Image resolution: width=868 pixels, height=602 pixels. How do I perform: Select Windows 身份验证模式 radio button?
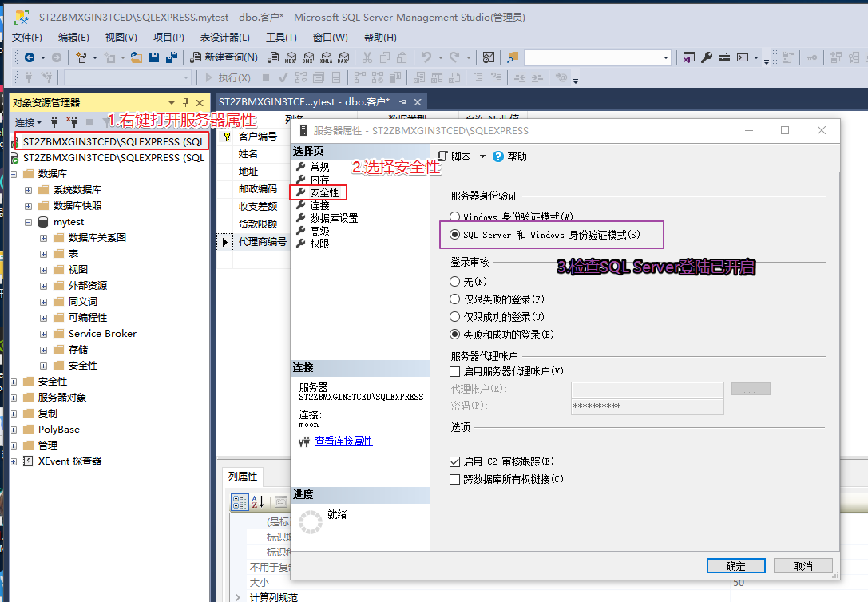tap(455, 216)
